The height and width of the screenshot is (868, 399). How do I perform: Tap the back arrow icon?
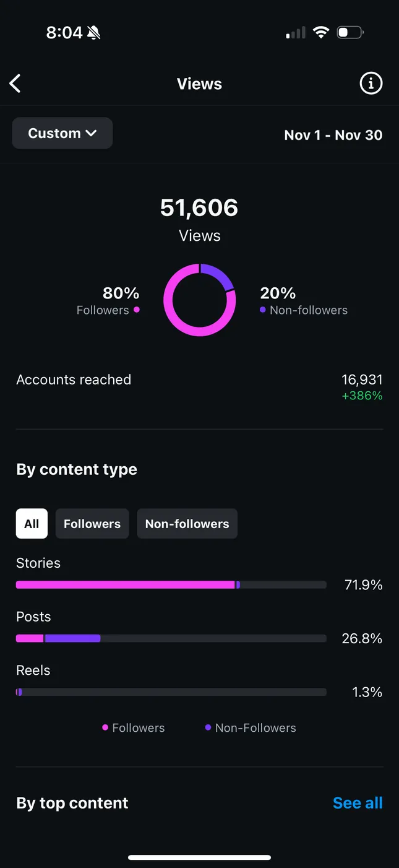[15, 84]
